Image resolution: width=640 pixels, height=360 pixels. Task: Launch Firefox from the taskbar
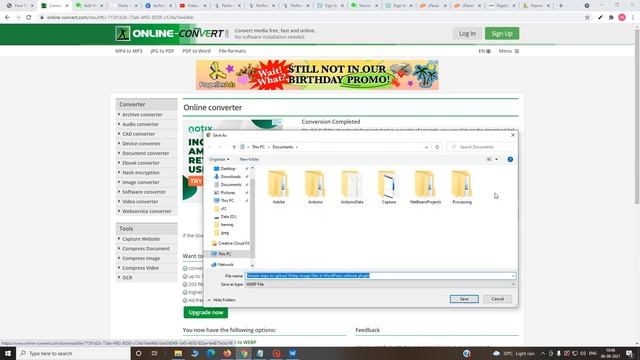pos(227,353)
